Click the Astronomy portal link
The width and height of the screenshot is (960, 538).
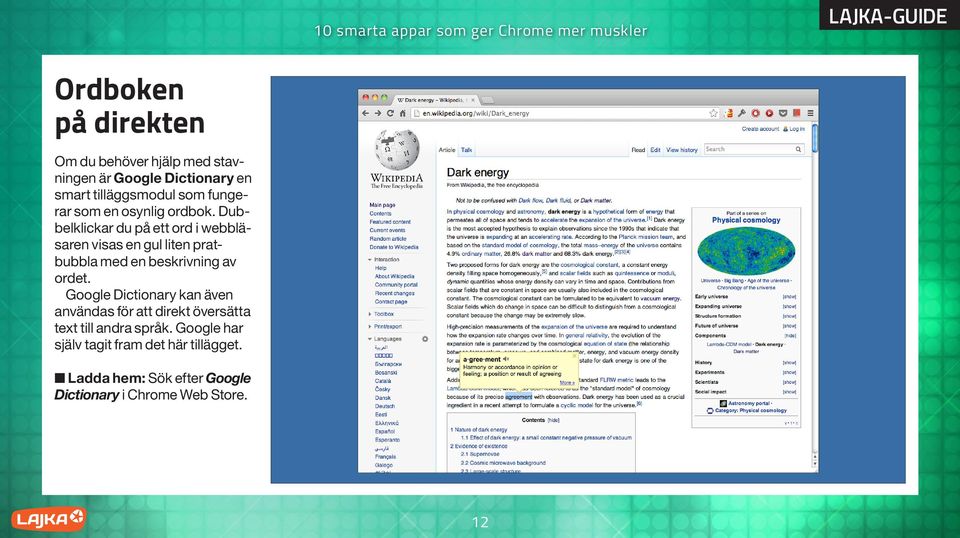click(749, 403)
